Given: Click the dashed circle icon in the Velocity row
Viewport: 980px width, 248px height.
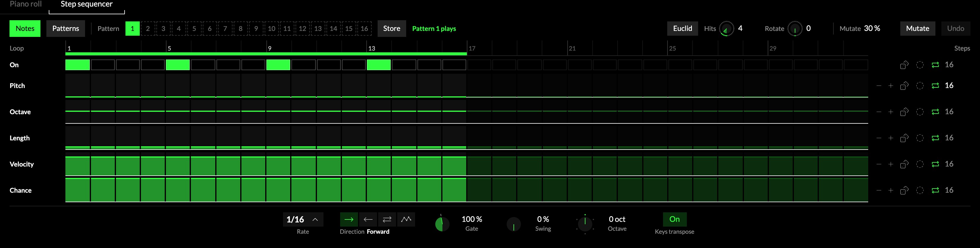Looking at the screenshot, I should [920, 164].
